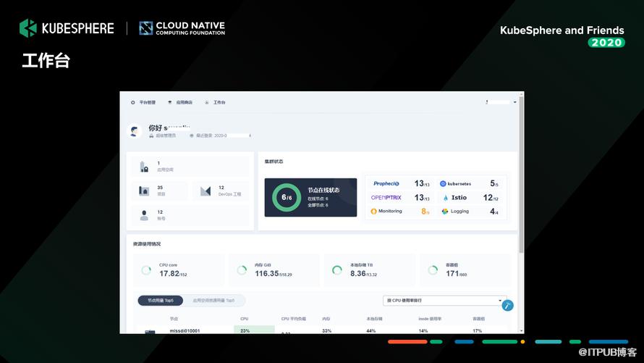The width and height of the screenshot is (644, 363).
Task: Open the 按 CPU 使用率排行 sort dropdown
Action: click(x=444, y=301)
